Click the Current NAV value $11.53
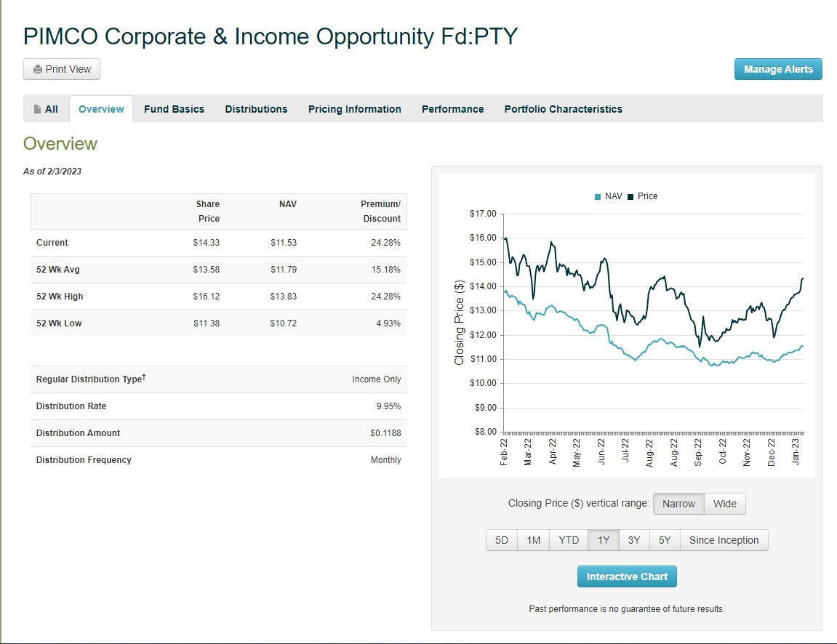The image size is (837, 644). point(284,242)
